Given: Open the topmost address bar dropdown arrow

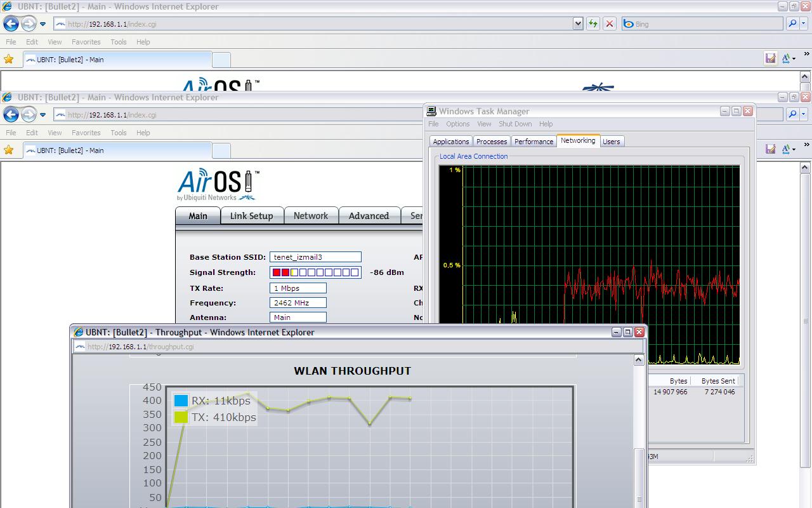Looking at the screenshot, I should (x=578, y=24).
